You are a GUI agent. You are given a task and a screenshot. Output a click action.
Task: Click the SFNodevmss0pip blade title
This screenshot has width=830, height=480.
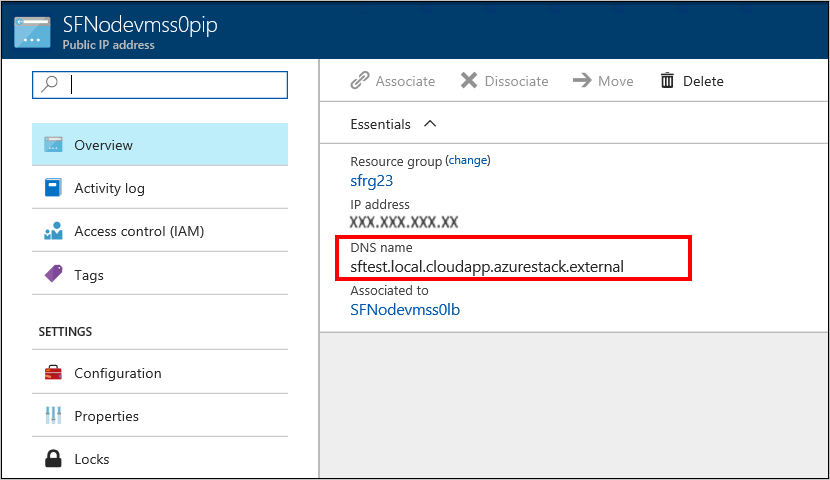(x=140, y=25)
